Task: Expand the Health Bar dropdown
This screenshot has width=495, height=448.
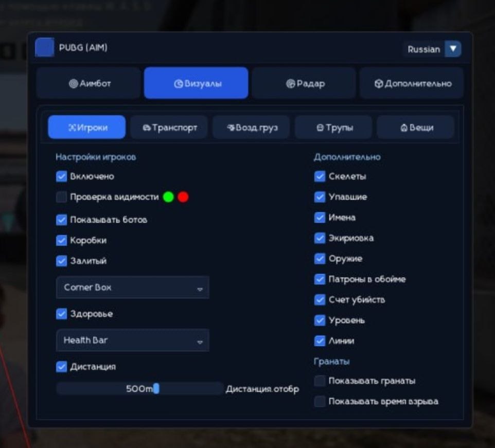Action: 133,340
